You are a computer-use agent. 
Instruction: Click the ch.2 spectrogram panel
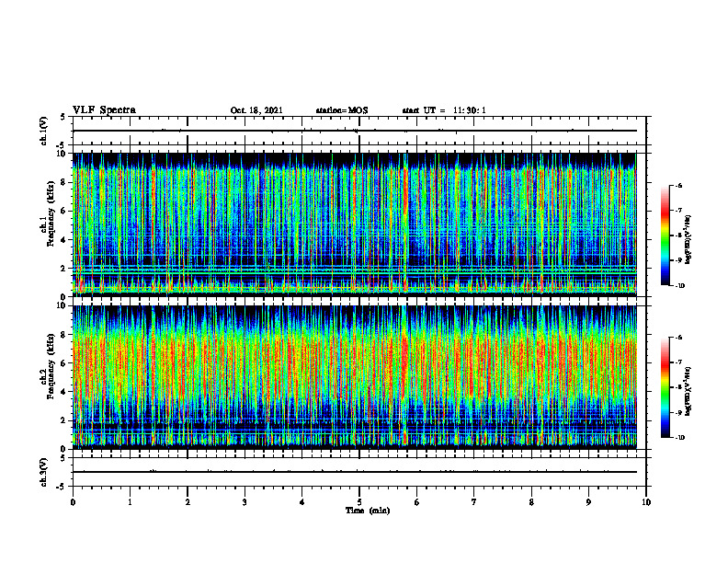(355, 377)
